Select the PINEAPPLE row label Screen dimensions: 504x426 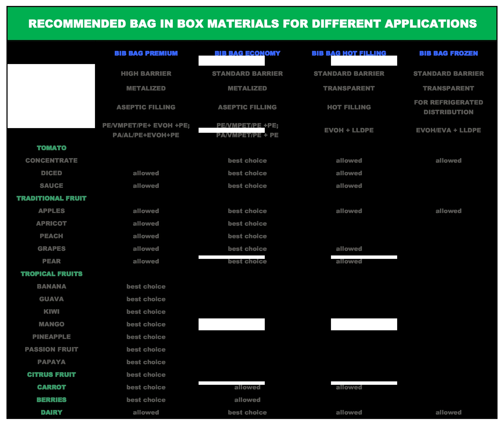tap(51, 337)
